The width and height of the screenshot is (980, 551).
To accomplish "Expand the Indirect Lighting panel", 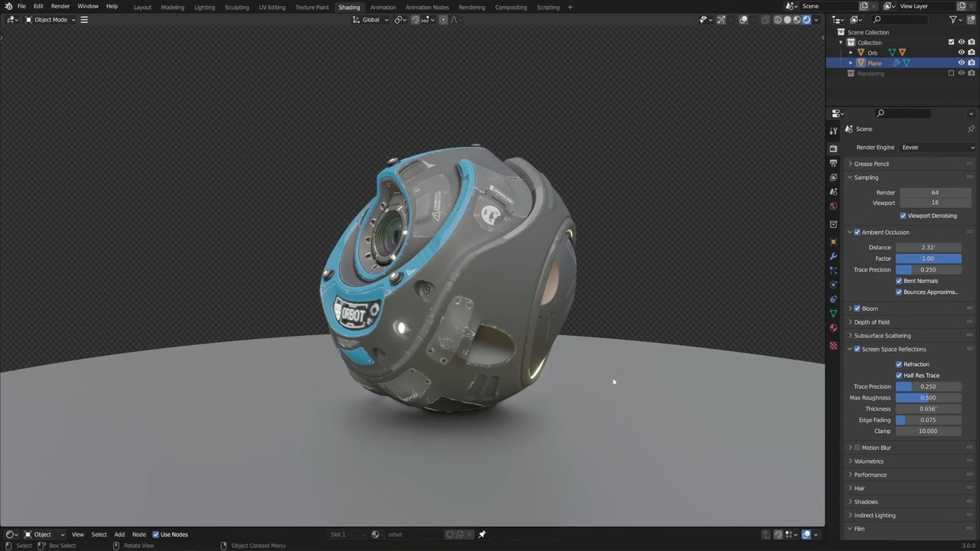I will pos(874,516).
